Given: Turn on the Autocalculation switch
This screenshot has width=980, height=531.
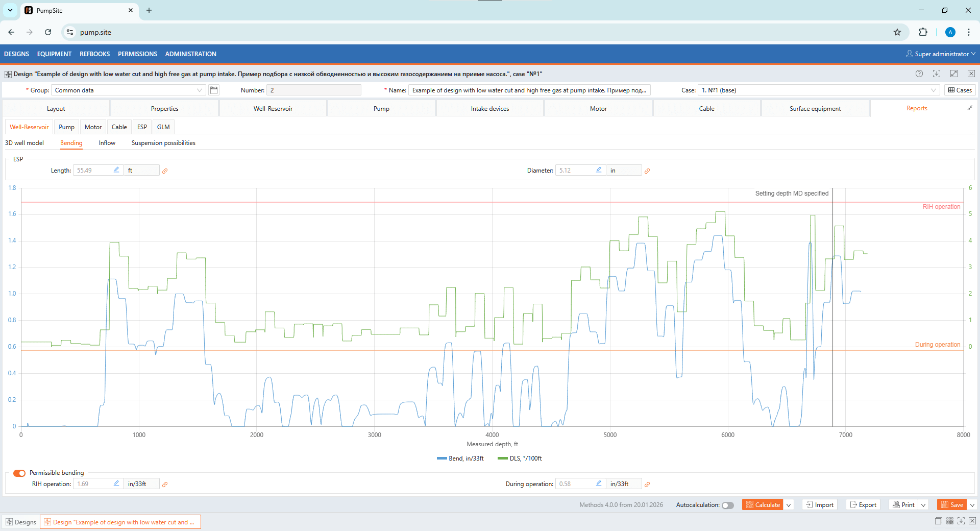Looking at the screenshot, I should (727, 505).
